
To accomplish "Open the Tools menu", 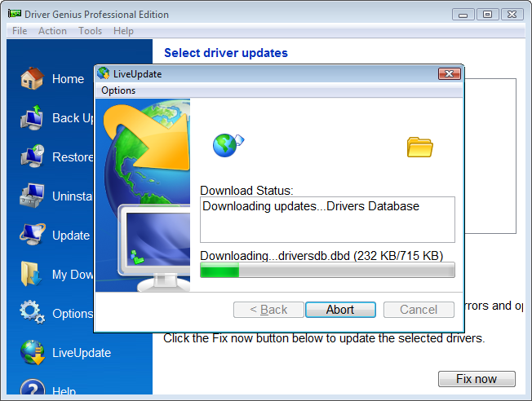I will click(x=91, y=31).
